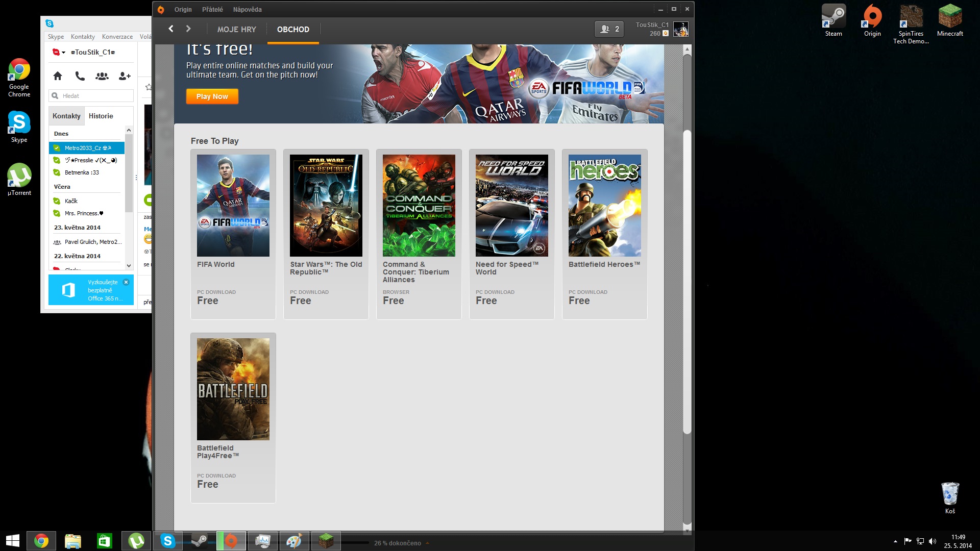Click the Origin back navigation arrow
This screenshot has width=980, height=551.
[171, 29]
